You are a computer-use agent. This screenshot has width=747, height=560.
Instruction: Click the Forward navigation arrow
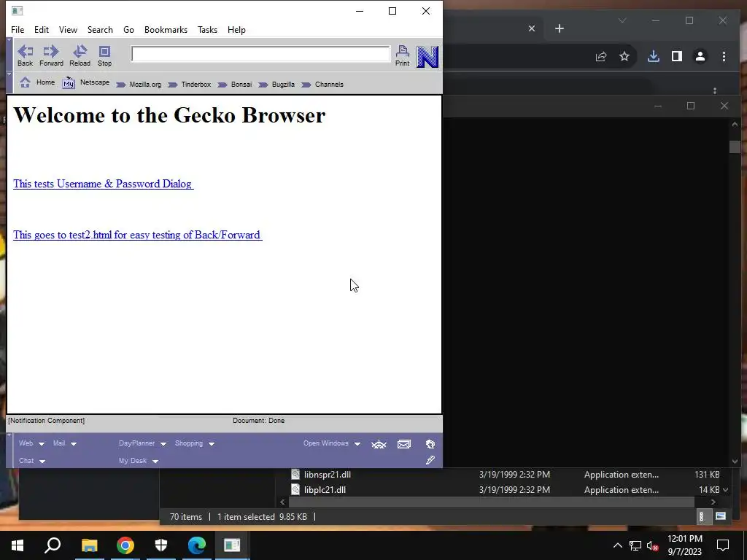pyautogui.click(x=51, y=55)
